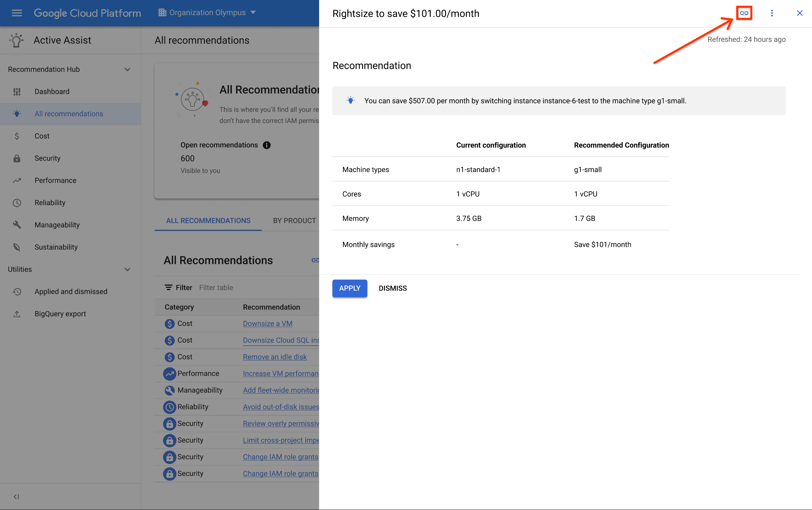Apply the rightsizing recommendation
Image resolution: width=812 pixels, height=510 pixels.
pos(350,288)
